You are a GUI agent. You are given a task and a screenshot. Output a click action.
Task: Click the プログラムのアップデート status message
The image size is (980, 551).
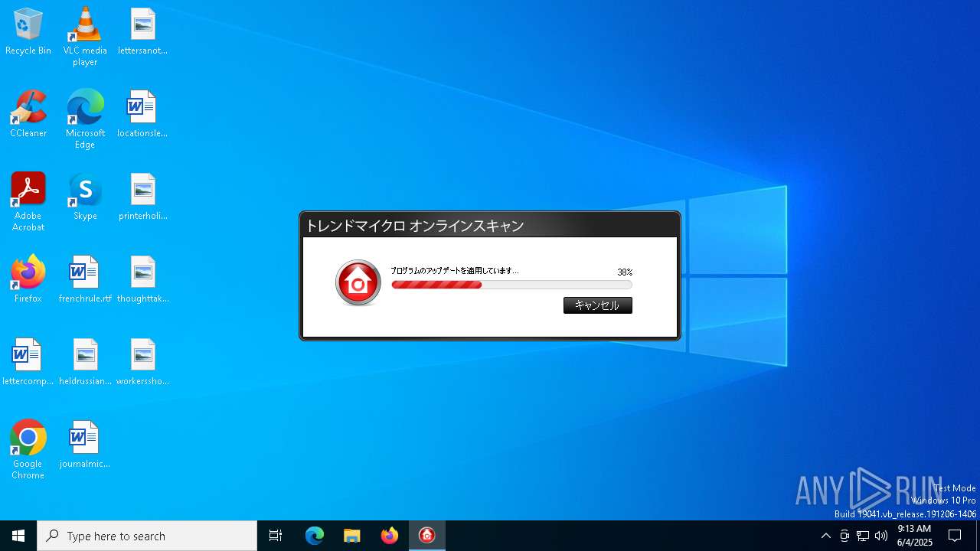[x=455, y=271]
